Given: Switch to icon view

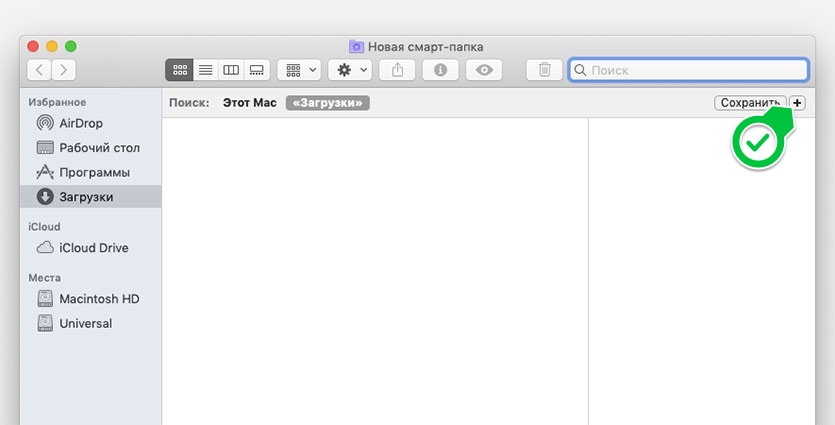Looking at the screenshot, I should pos(179,70).
